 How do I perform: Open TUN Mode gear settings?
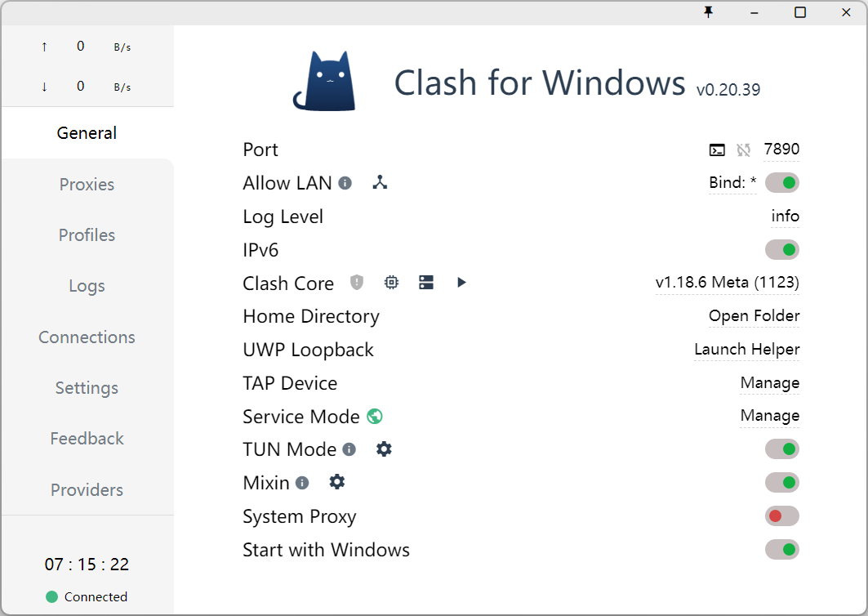(x=384, y=449)
